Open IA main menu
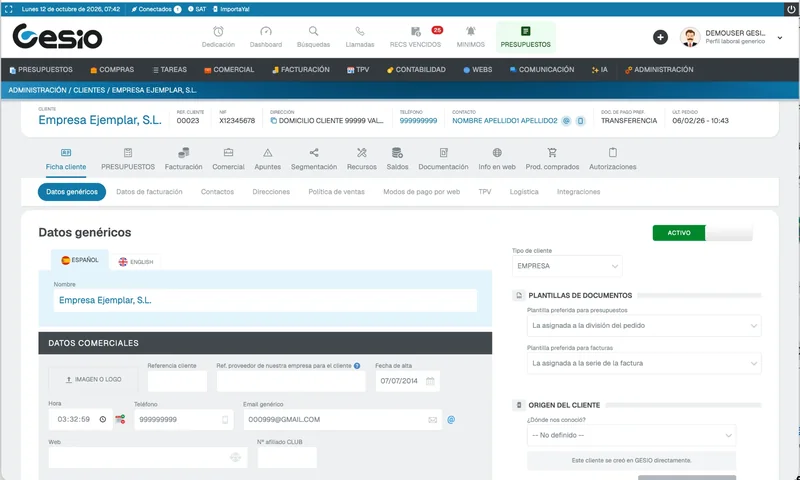This screenshot has width=800, height=480. pyautogui.click(x=599, y=69)
